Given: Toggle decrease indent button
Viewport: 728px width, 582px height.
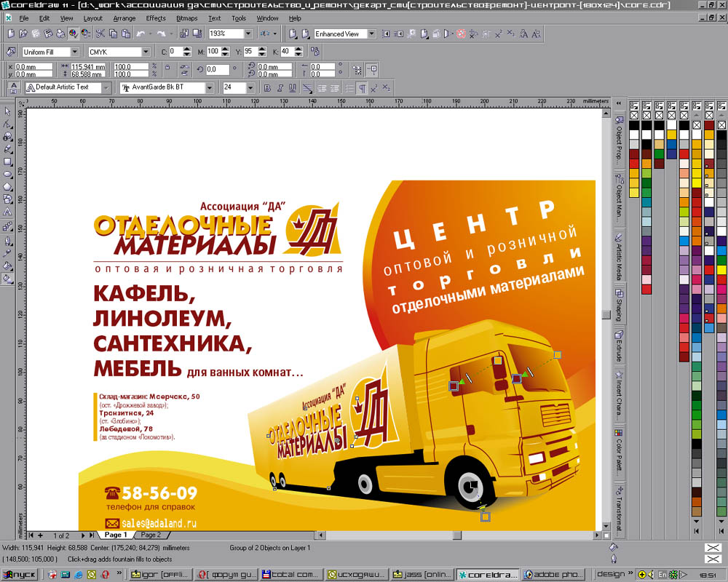Looking at the screenshot, I should 323,88.
